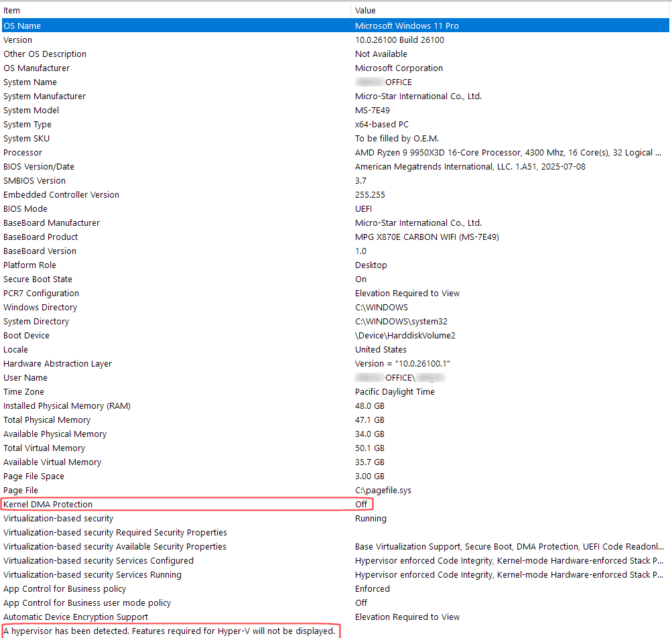
Task: Click the hypervisor detected message at bottom
Action: [170, 631]
